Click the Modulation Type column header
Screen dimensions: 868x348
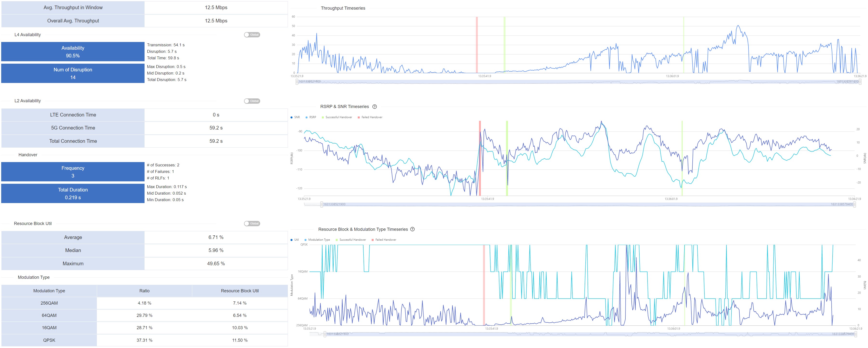click(x=49, y=291)
